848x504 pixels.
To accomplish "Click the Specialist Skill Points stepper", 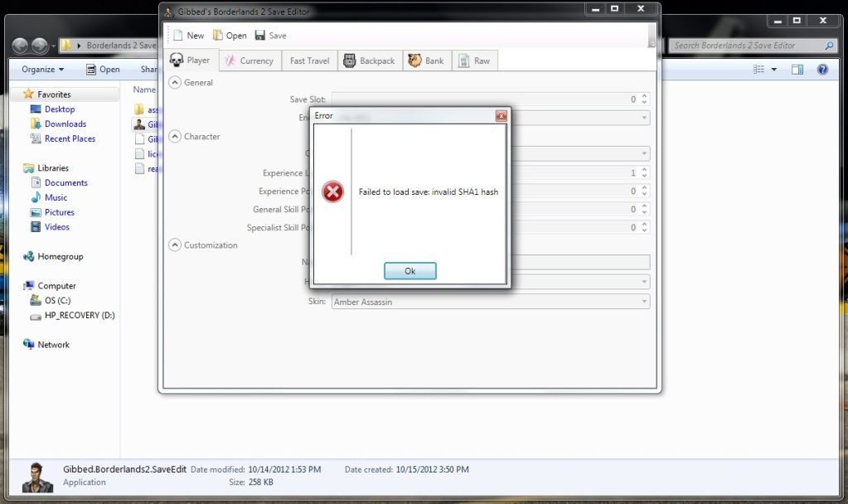I will (644, 228).
